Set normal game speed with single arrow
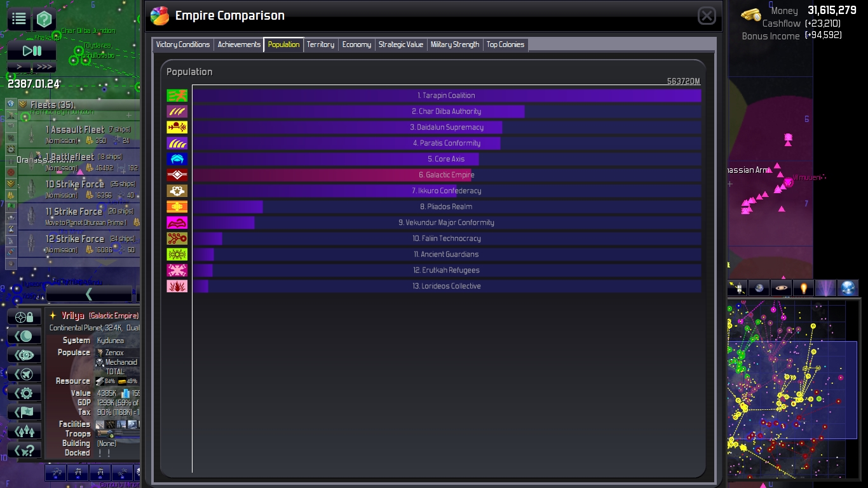The image size is (868, 488). click(19, 67)
